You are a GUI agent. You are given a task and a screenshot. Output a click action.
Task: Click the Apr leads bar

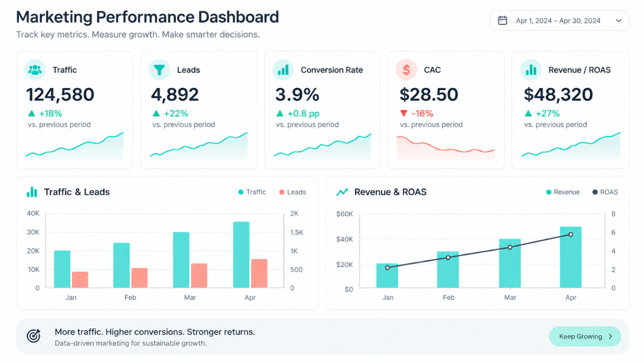point(259,274)
